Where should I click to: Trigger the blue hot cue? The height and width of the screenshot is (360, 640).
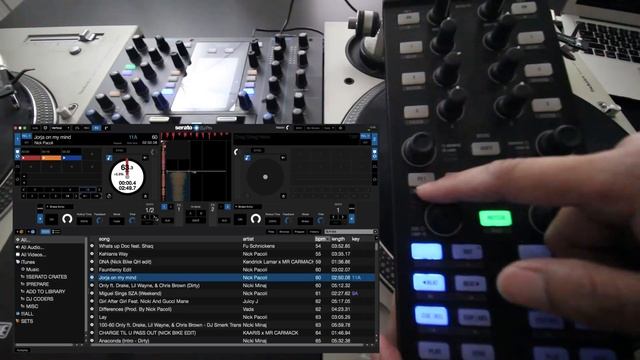pyautogui.click(x=71, y=158)
